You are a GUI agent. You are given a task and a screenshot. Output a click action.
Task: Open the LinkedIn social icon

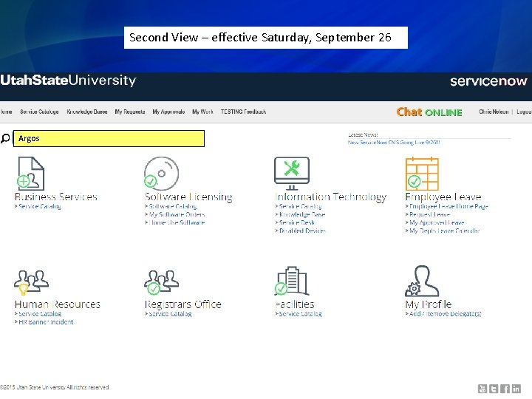point(516,389)
